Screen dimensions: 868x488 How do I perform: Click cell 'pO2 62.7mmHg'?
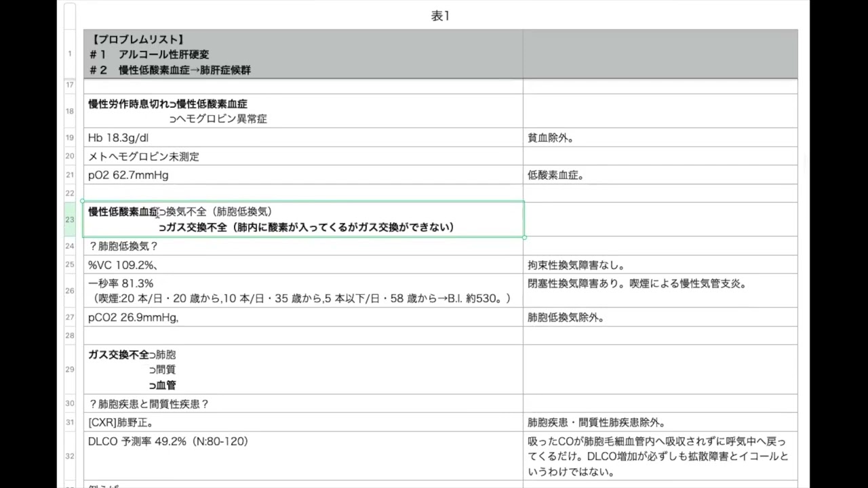tap(303, 175)
